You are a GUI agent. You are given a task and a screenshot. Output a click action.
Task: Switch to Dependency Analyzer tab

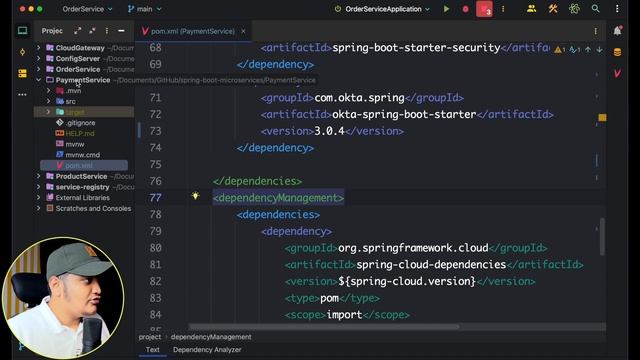pos(207,349)
